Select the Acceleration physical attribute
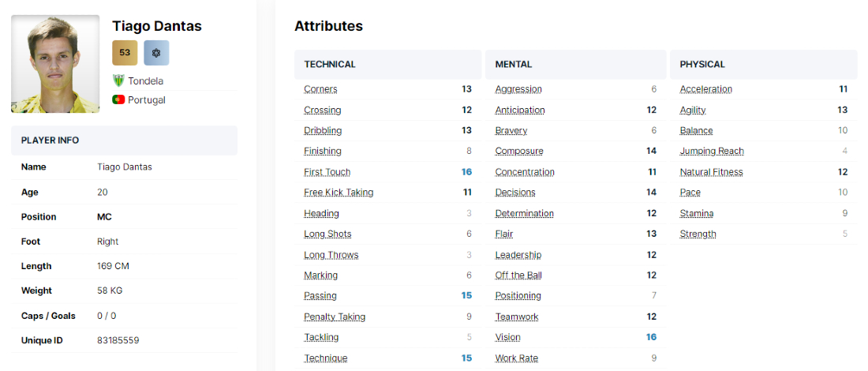Viewport: 868px width, 371px height. 706,89
